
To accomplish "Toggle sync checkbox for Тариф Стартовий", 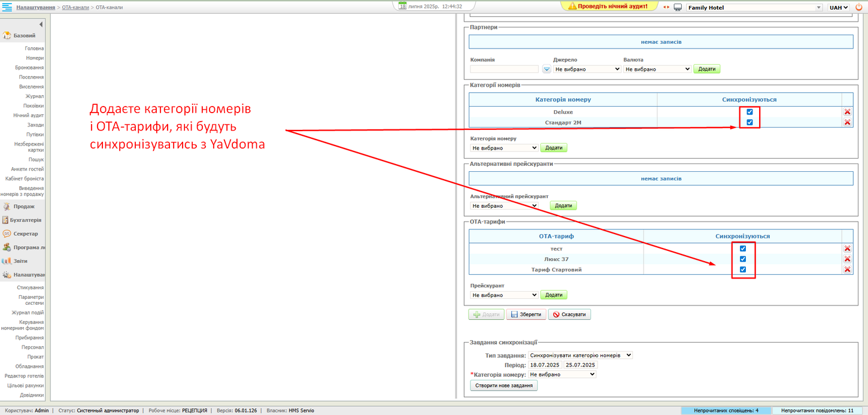I will click(743, 269).
